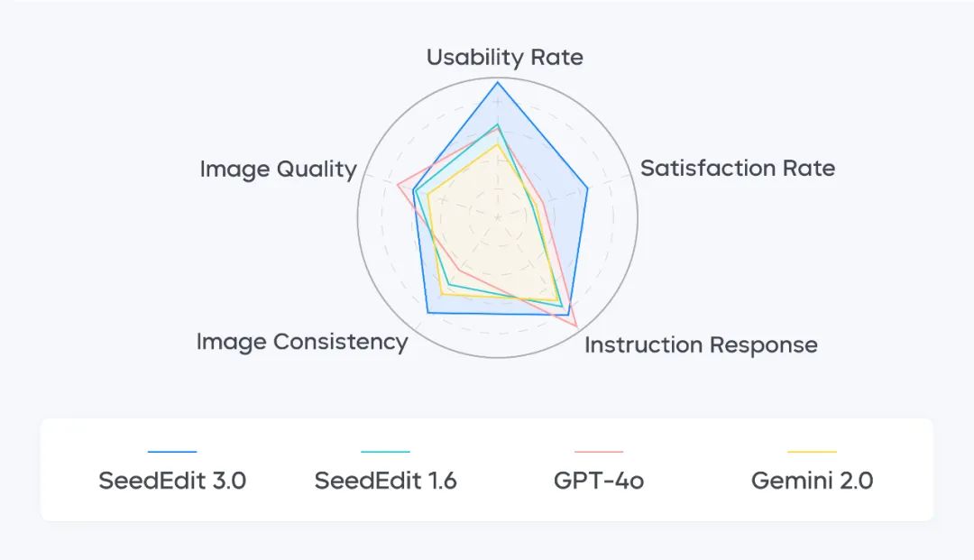The height and width of the screenshot is (560, 974).
Task: Click the yellow Gemini 2.0 legend line
Action: pos(812,452)
